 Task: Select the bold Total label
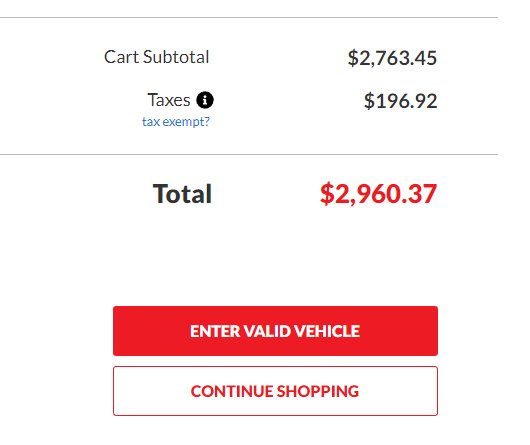coord(183,194)
